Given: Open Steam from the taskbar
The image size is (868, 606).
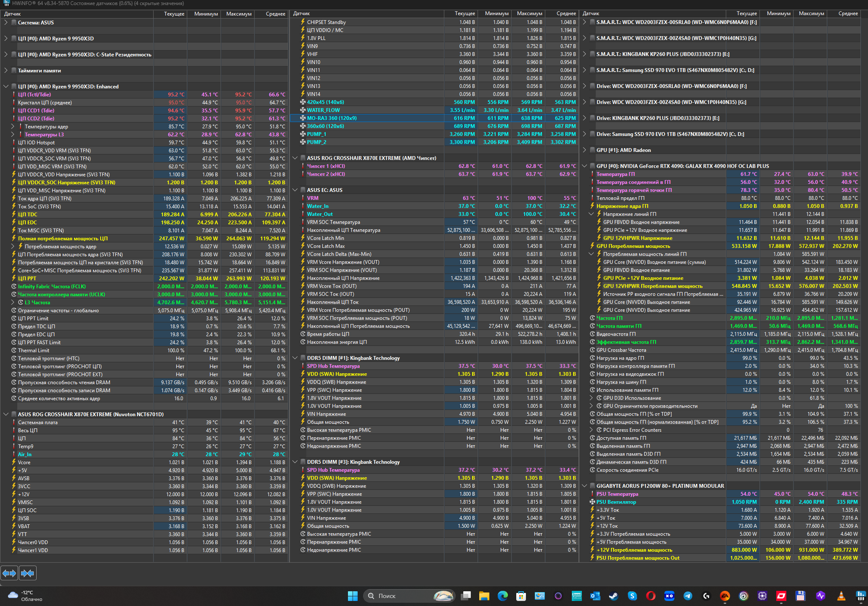Looking at the screenshot, I should (x=614, y=596).
